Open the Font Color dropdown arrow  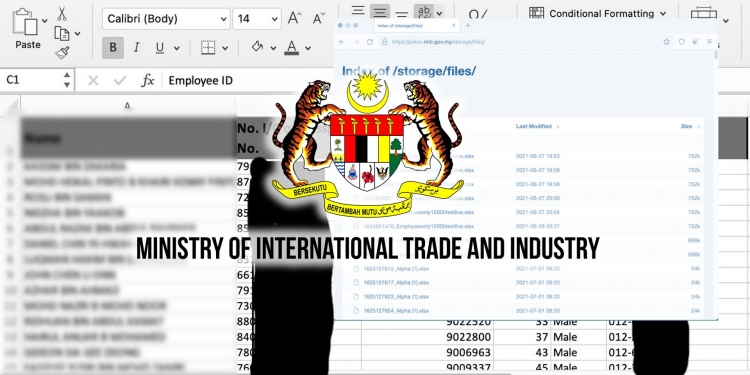(x=308, y=48)
